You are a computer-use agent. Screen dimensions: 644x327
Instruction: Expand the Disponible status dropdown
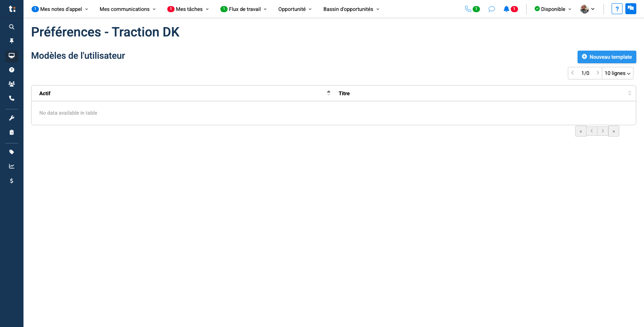pyautogui.click(x=553, y=9)
